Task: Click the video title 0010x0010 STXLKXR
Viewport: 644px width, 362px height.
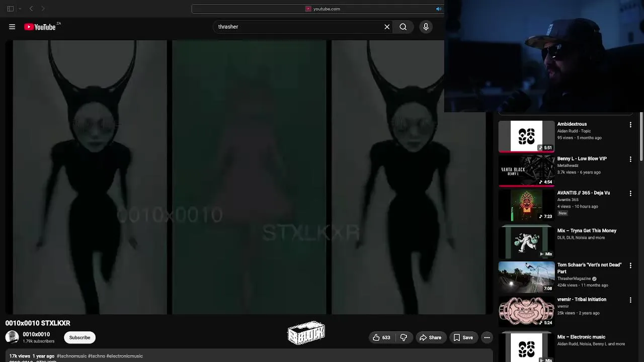Action: click(38, 323)
